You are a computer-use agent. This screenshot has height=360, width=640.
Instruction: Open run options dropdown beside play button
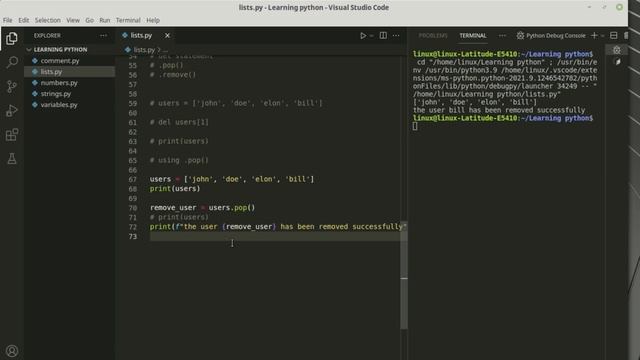(371, 36)
